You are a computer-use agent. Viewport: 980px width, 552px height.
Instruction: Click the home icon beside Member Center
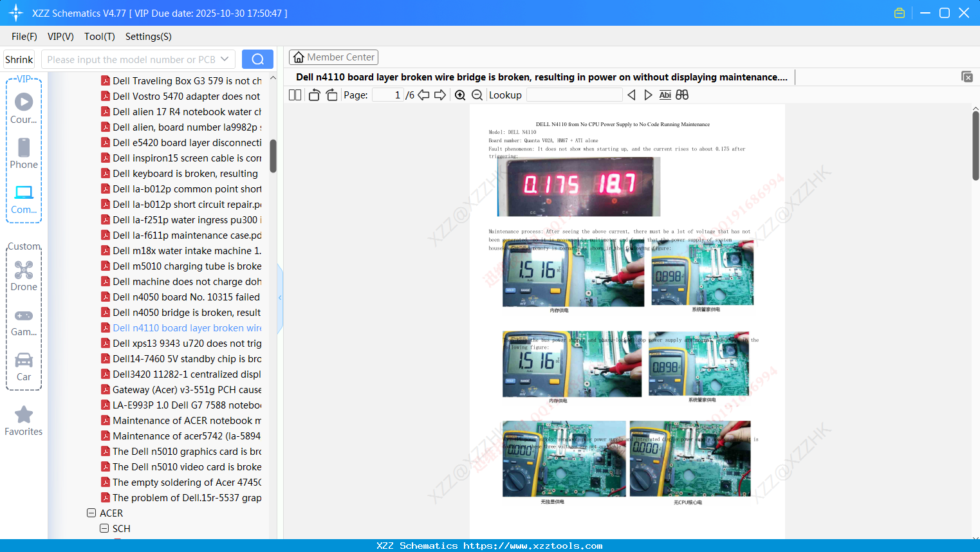pos(299,57)
